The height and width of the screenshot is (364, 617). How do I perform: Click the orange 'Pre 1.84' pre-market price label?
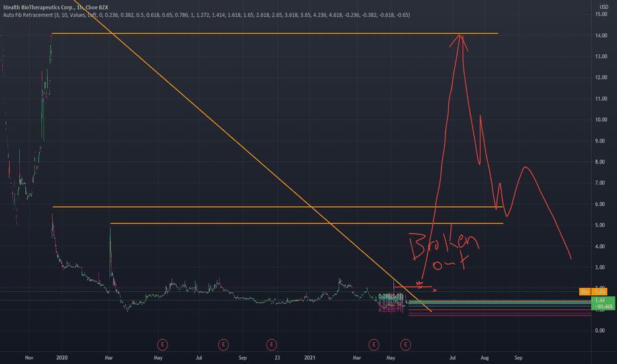coord(593,292)
